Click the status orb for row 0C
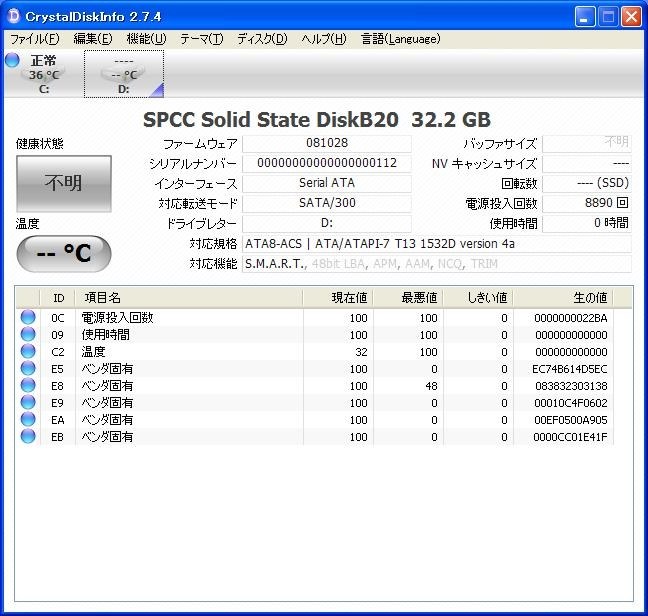The image size is (648, 616). [28, 317]
